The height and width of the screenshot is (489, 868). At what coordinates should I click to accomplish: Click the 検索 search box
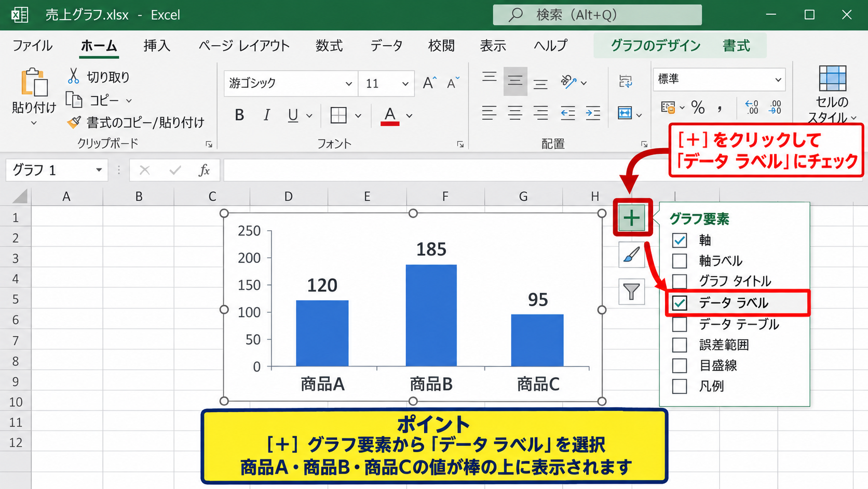tap(597, 15)
